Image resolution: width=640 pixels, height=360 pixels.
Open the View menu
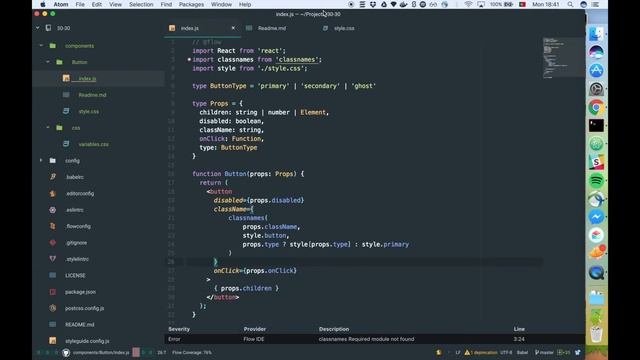point(115,4)
